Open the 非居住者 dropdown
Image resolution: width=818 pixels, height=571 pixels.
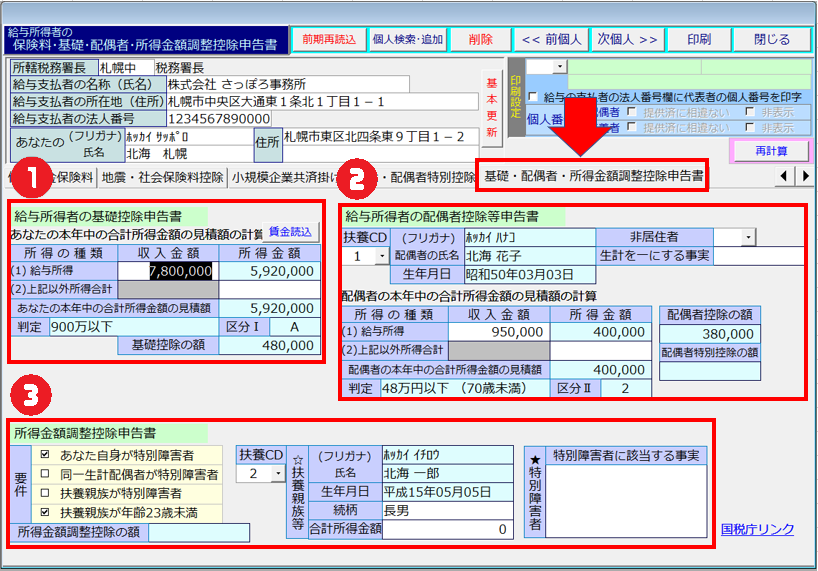[x=748, y=237]
